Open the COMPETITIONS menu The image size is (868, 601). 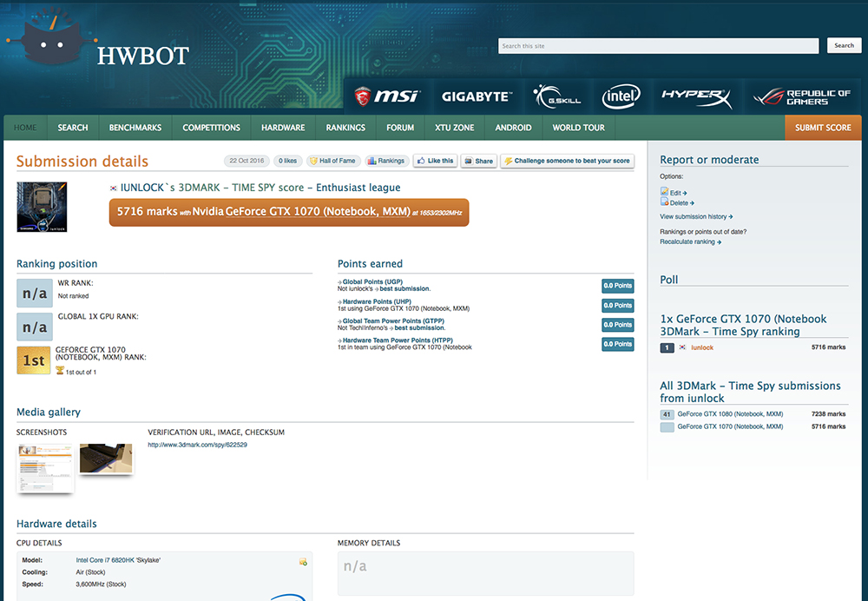(x=212, y=128)
